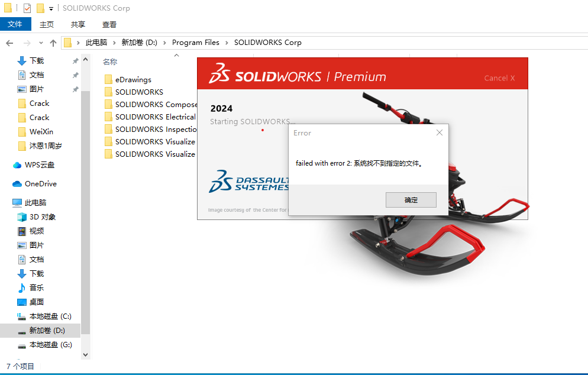Click the back navigation arrow
The height and width of the screenshot is (375, 588).
(x=9, y=42)
